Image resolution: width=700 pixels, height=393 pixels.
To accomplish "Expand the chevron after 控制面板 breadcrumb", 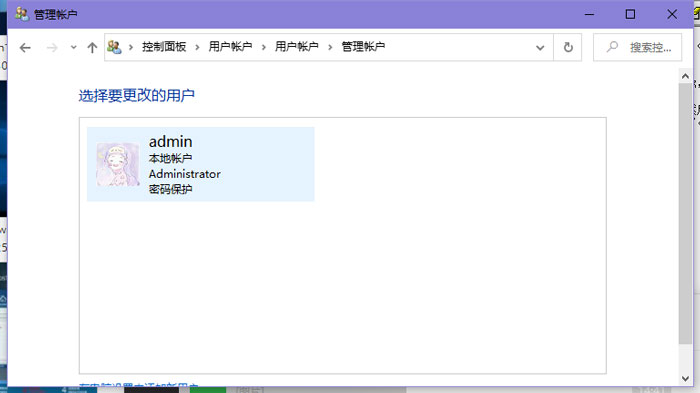I will coord(197,47).
